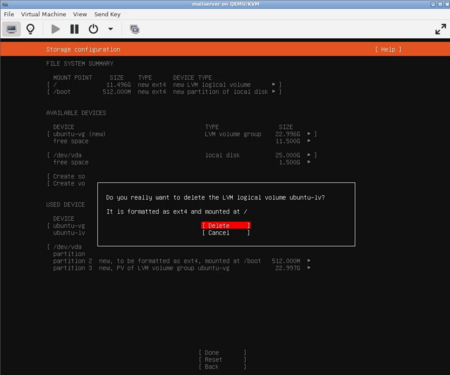450x375 pixels.
Task: Show the graphical console monitor view
Action: tap(11, 29)
